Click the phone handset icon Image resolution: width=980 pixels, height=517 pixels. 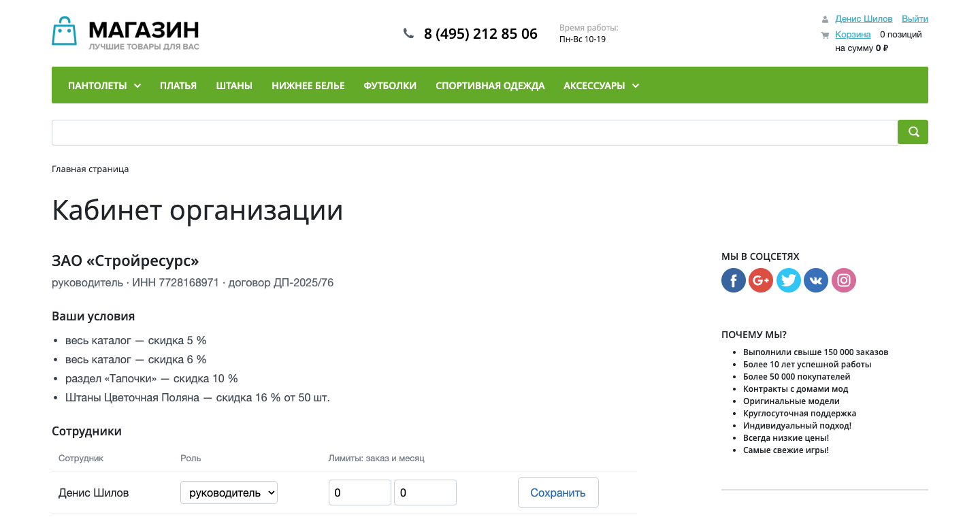[408, 33]
